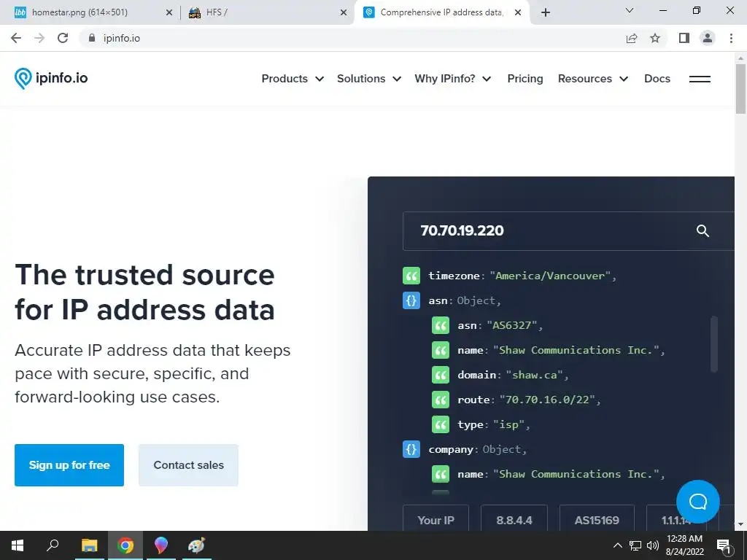Open the Chrome profile avatar

(708, 38)
